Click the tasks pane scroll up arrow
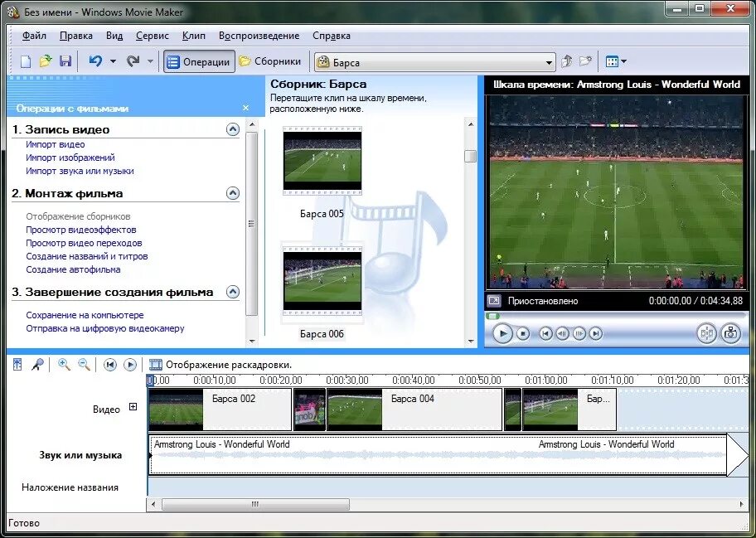Screen dimensions: 756x538 pyautogui.click(x=252, y=125)
